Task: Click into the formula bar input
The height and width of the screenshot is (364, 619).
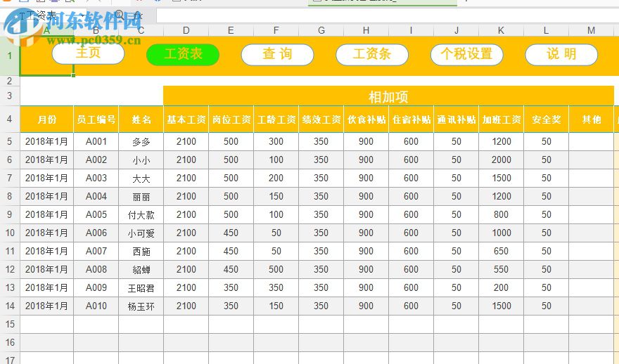Action: (x=388, y=15)
